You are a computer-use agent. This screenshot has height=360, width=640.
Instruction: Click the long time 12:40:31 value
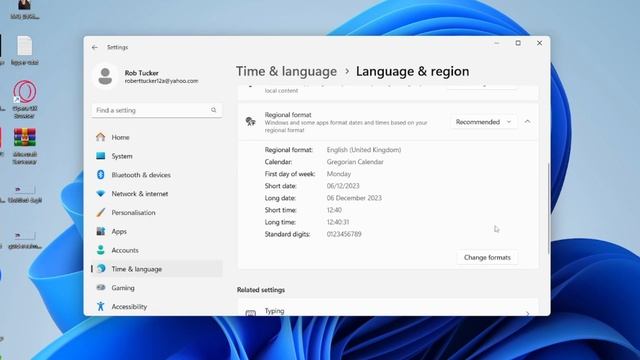tap(338, 222)
